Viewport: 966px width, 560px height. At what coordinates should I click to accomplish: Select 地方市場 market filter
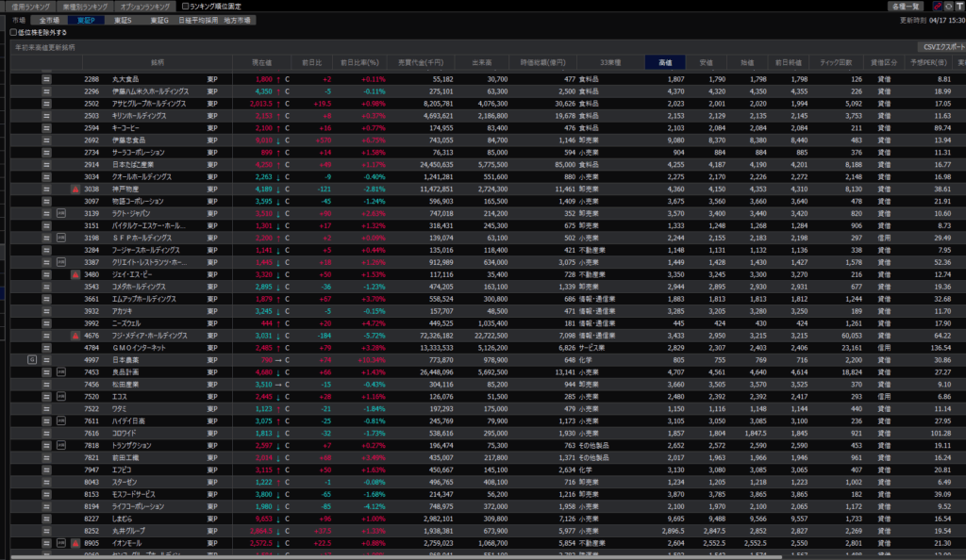tap(237, 21)
